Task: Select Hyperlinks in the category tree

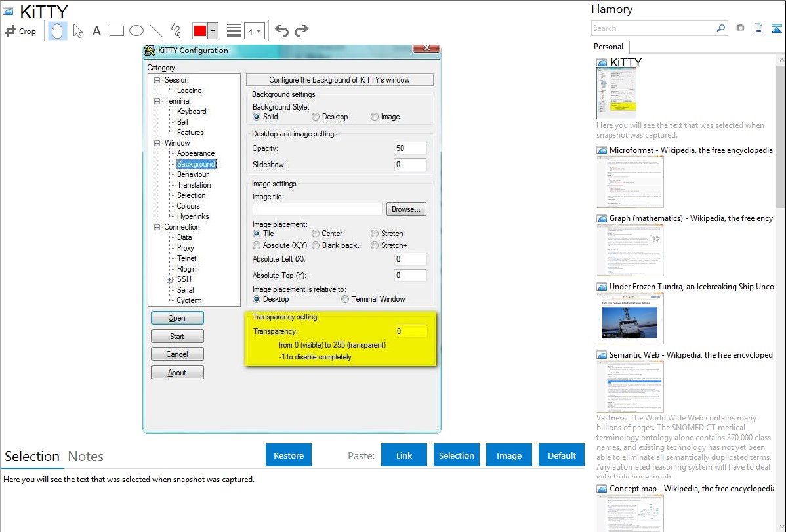Action: point(192,216)
